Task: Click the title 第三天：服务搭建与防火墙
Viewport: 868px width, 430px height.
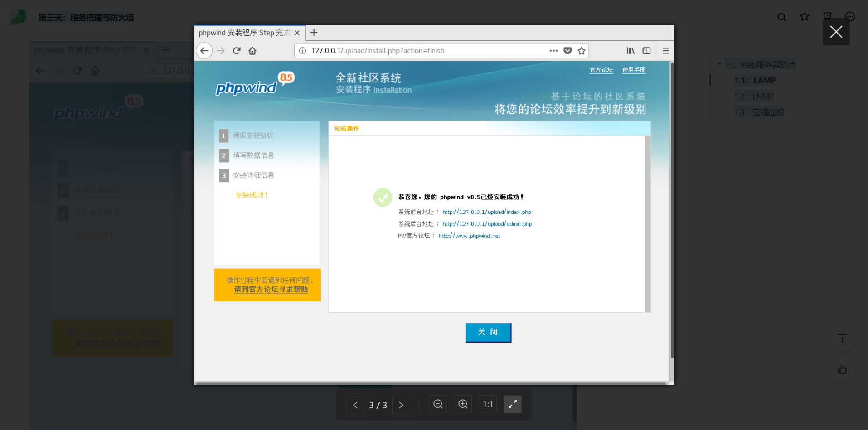Action: [86, 18]
